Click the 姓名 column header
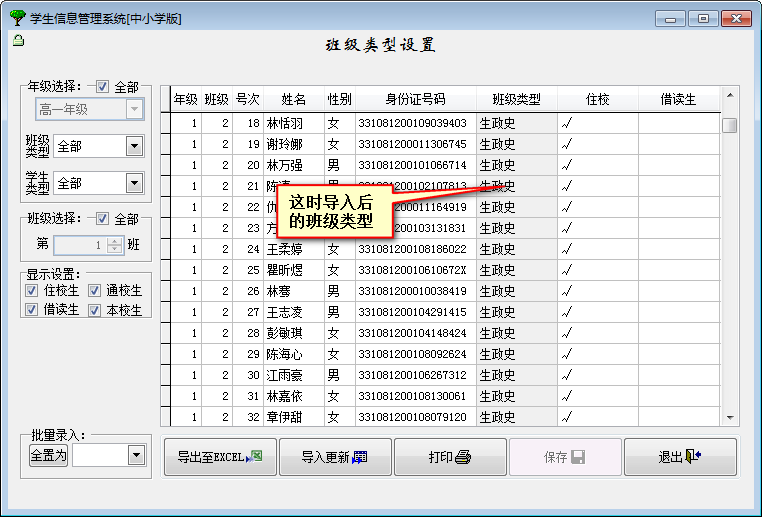This screenshot has height=517, width=762. point(293,99)
